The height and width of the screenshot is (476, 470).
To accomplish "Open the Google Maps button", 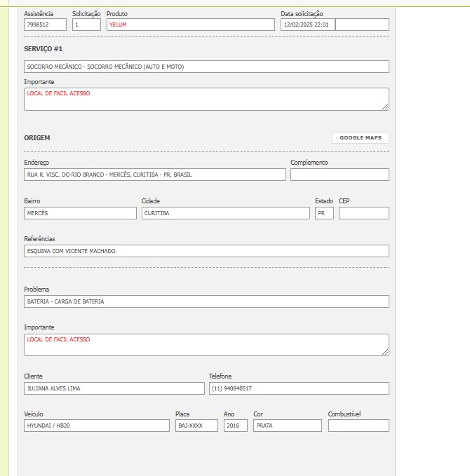I will (x=360, y=138).
